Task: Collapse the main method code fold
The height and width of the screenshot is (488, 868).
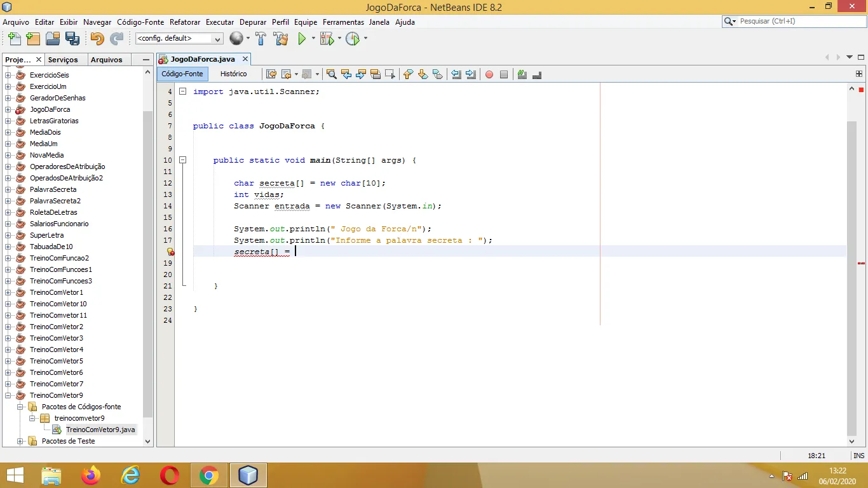Action: 182,160
